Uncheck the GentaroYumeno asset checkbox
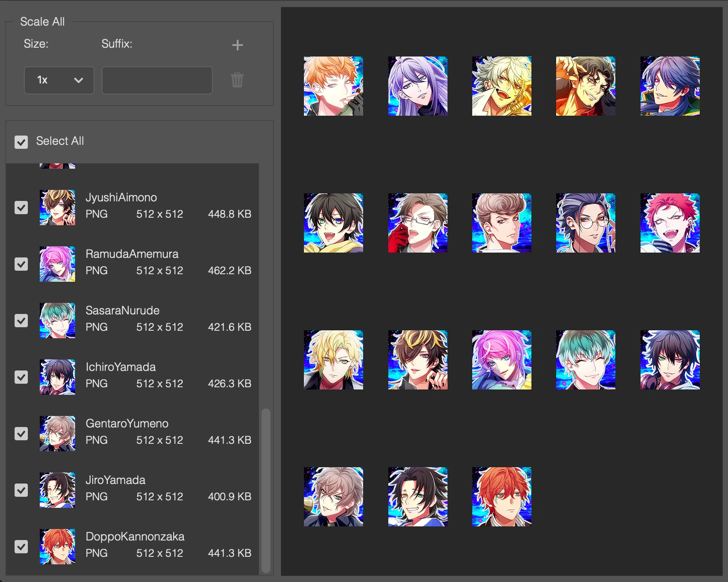Viewport: 728px width, 582px height. [21, 434]
